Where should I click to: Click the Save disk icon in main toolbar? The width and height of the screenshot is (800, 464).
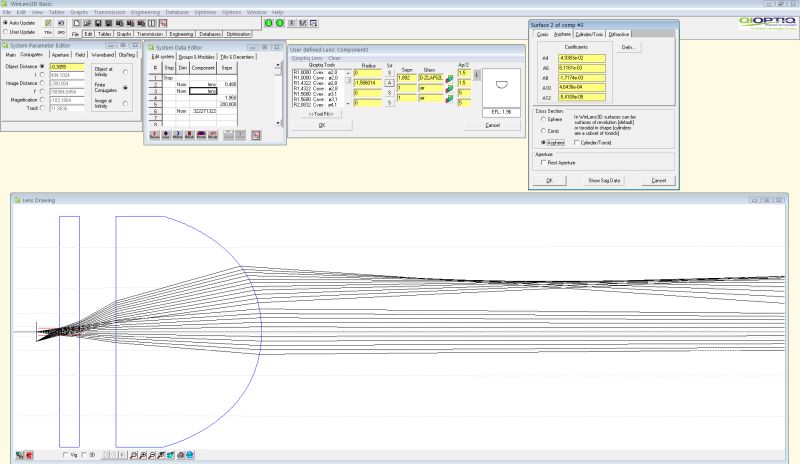point(98,23)
